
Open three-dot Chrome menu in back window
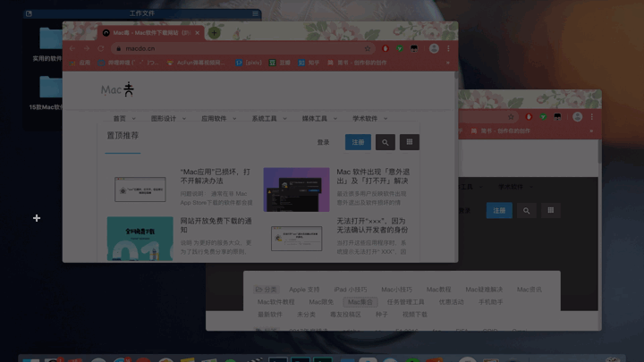(x=592, y=117)
